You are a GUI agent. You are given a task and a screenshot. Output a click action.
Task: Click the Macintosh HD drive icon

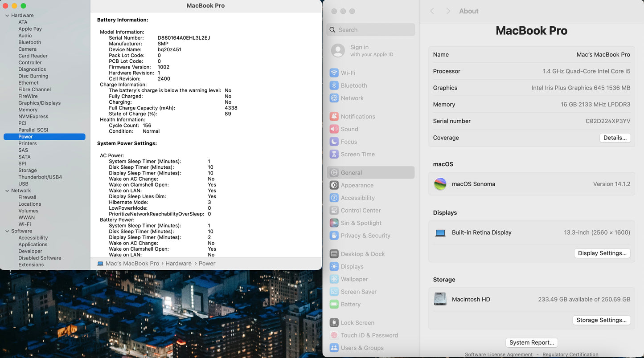[x=440, y=299]
